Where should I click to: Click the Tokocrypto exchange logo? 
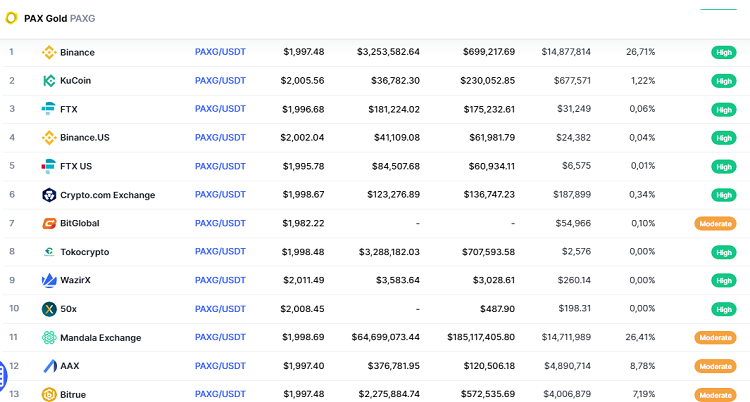coord(49,252)
